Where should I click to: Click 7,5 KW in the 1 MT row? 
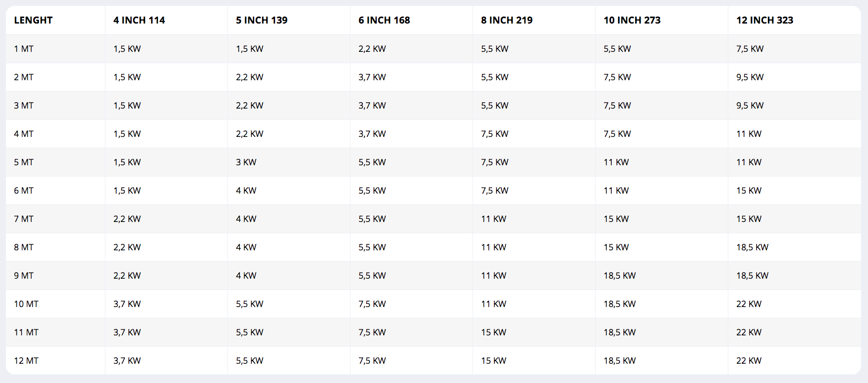pyautogui.click(x=750, y=49)
